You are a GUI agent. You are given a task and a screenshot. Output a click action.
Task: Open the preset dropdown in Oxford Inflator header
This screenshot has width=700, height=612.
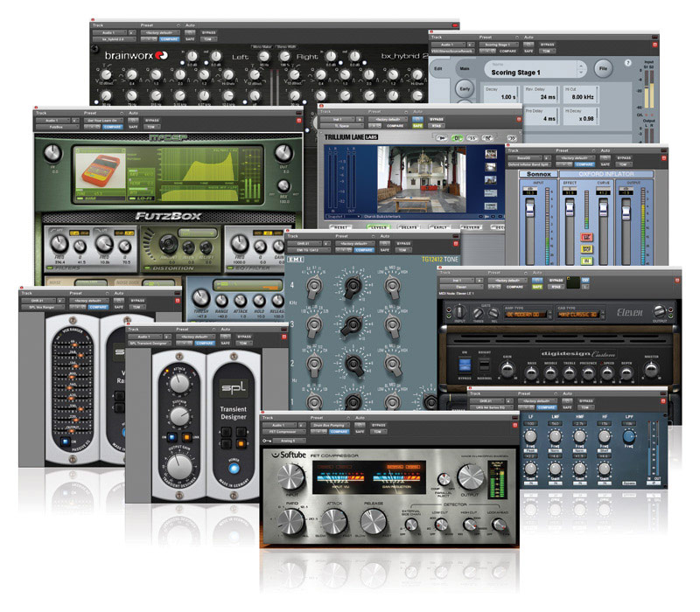pos(577,158)
